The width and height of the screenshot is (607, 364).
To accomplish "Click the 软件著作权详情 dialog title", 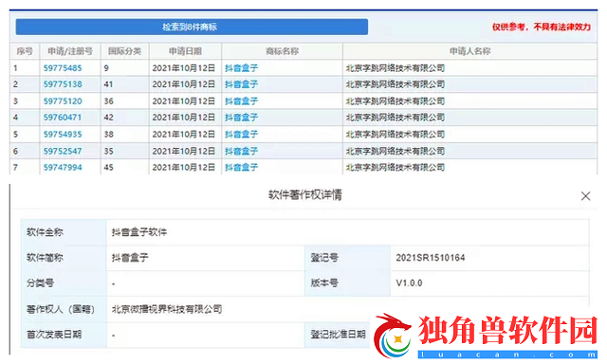I will (305, 194).
